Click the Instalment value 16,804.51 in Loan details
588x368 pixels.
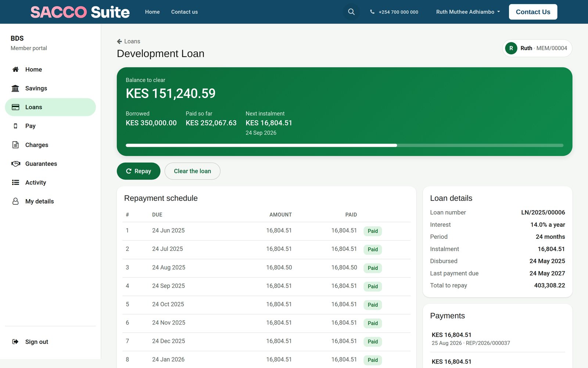tap(551, 249)
